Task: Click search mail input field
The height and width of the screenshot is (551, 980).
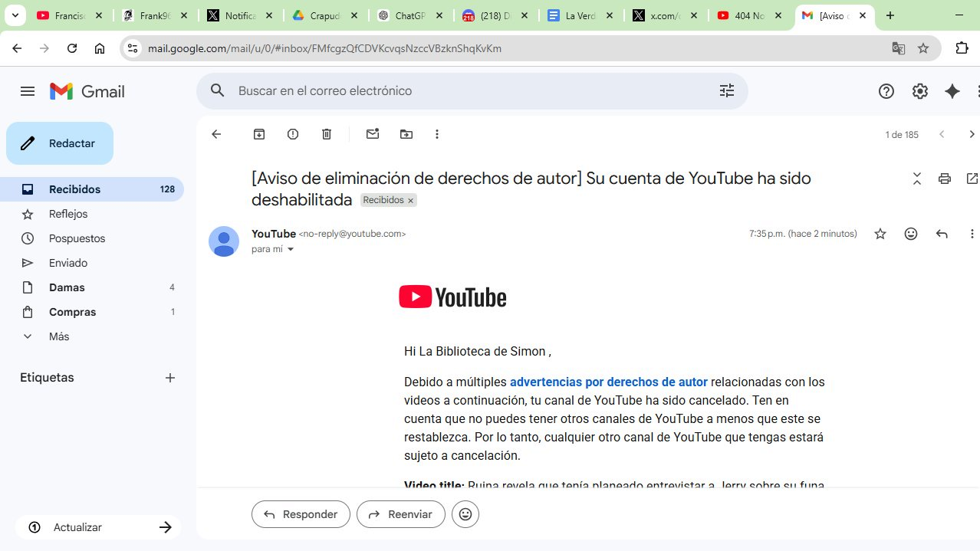Action: [x=472, y=91]
